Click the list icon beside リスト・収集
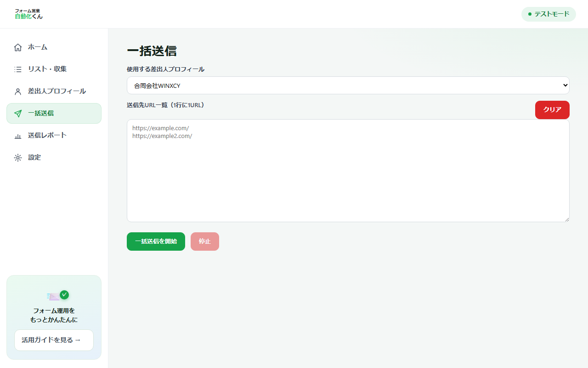Image resolution: width=588 pixels, height=368 pixels. 18,69
